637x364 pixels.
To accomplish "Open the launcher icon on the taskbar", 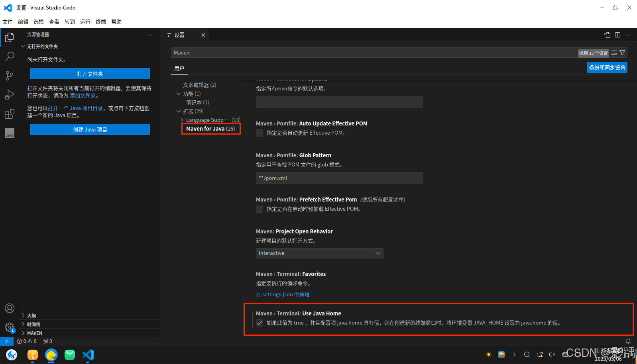I will pos(12,354).
